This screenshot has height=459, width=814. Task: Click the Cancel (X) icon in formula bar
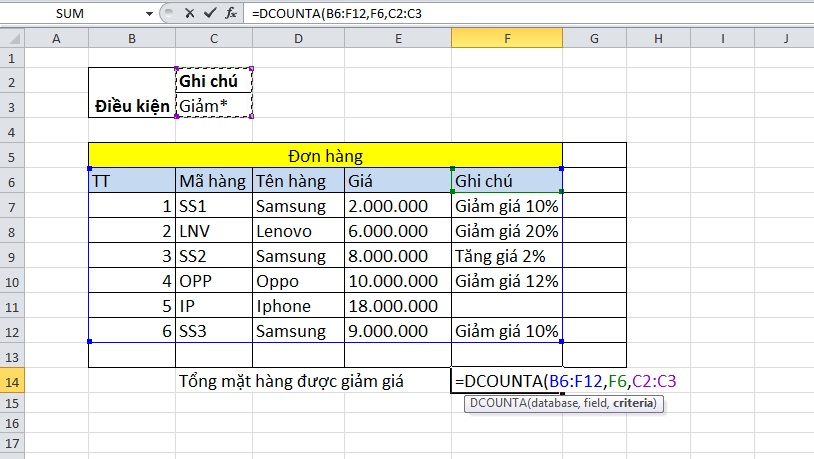click(191, 13)
